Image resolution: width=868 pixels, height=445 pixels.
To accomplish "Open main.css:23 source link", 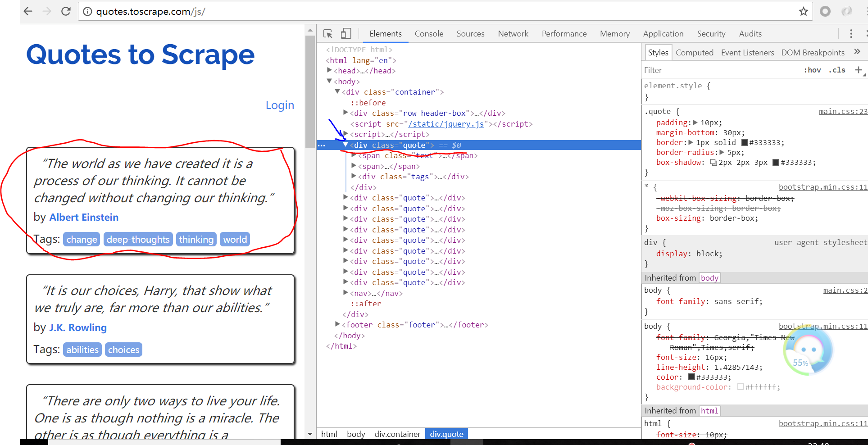I will pyautogui.click(x=843, y=111).
